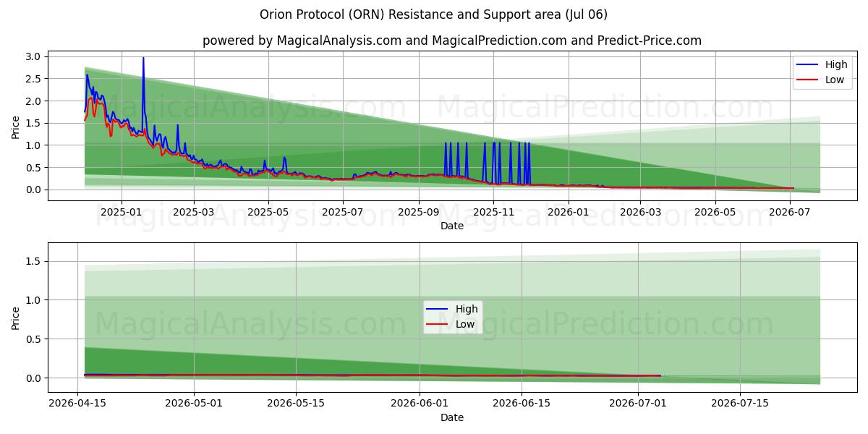Click the 'Price' axis label of the top chart
Viewport: 868px width, 434px height.
15,127
